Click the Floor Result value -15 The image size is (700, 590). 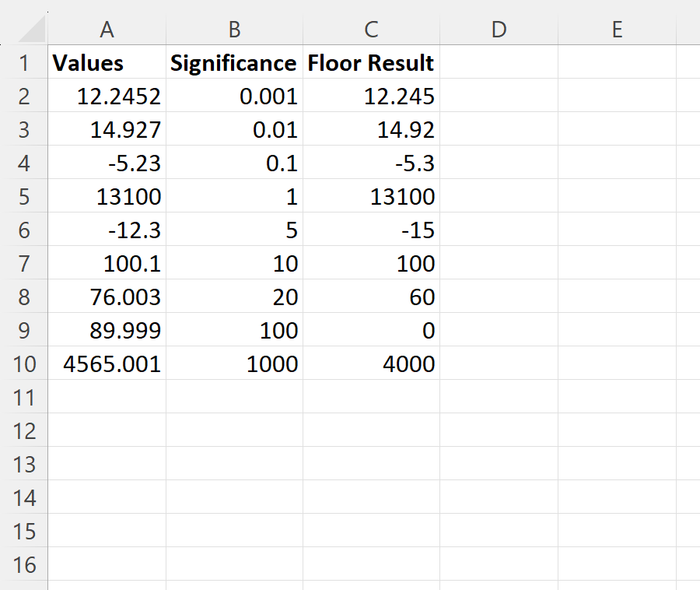(371, 230)
